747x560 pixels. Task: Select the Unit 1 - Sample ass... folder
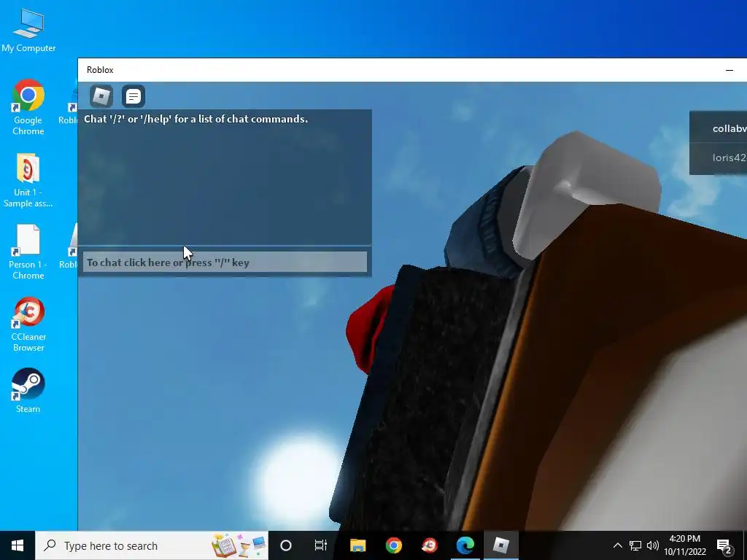click(x=28, y=180)
